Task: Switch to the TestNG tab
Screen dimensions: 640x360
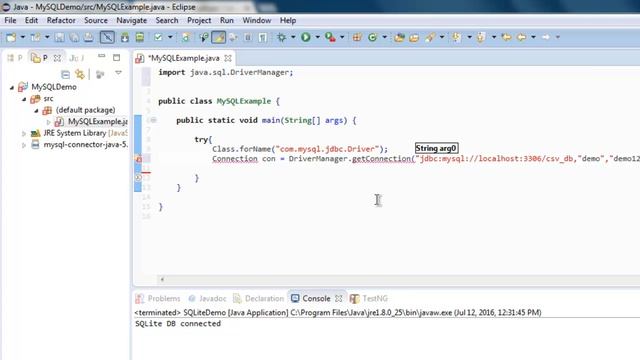Action: coord(369,299)
